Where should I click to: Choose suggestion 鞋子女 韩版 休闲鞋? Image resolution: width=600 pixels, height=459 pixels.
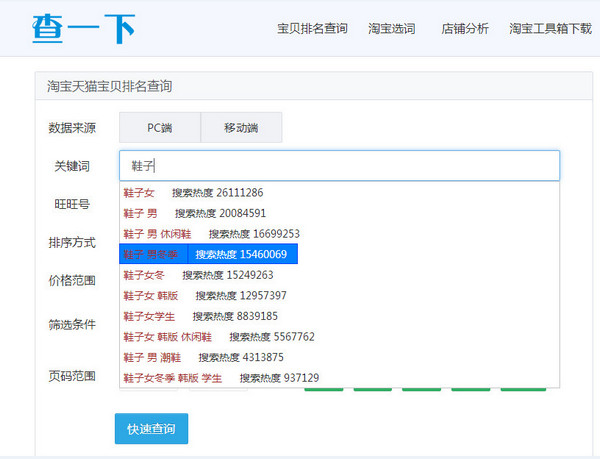[x=339, y=337]
